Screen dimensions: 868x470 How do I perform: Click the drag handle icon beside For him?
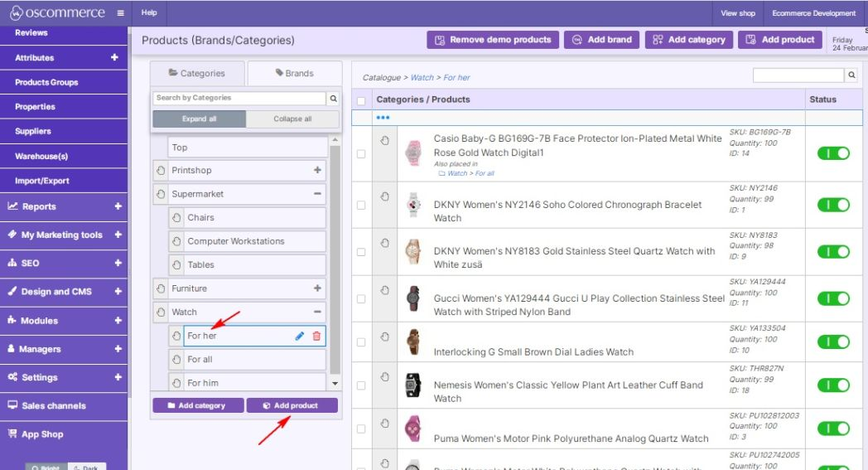(x=176, y=383)
